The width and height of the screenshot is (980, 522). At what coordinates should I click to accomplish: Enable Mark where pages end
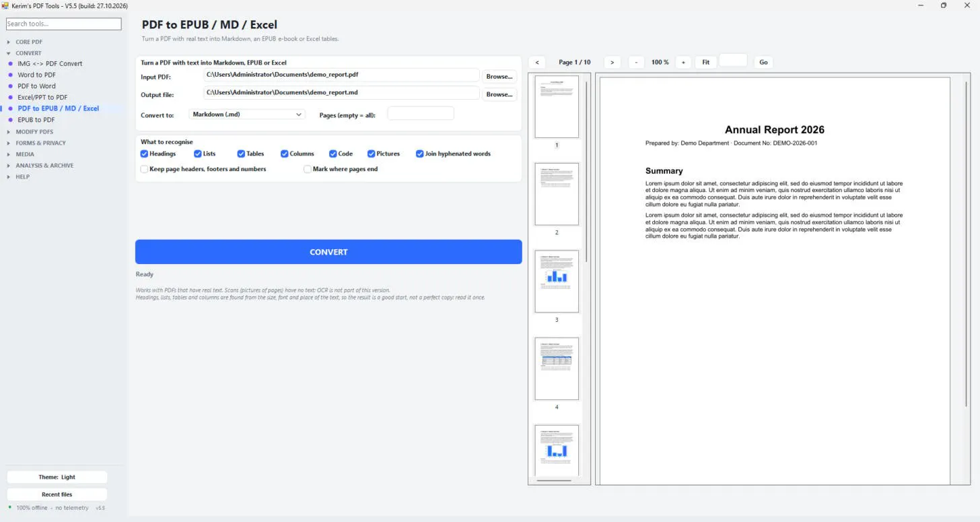click(x=308, y=169)
